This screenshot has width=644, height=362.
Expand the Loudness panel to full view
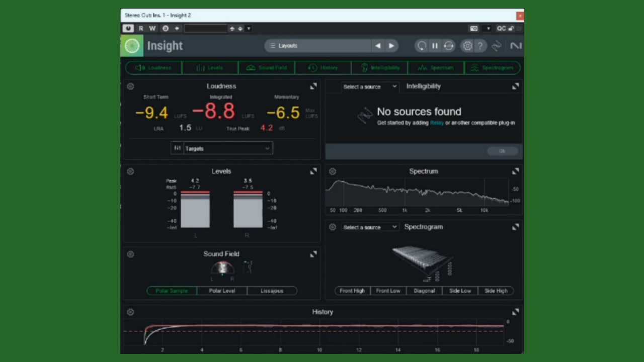pos(313,86)
